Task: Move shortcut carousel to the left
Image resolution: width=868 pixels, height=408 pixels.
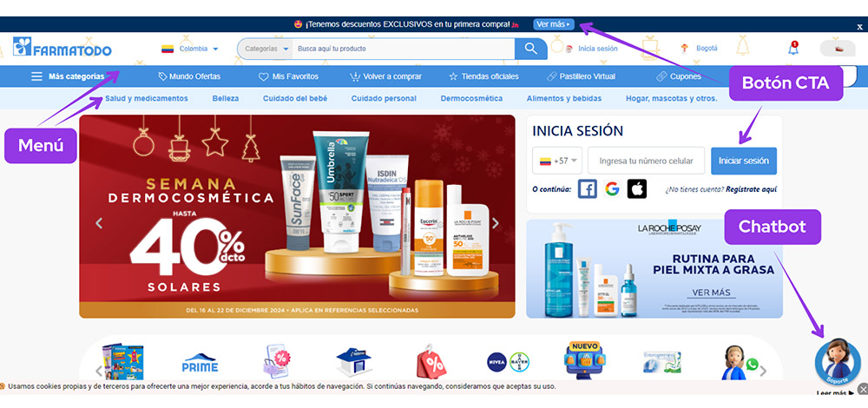Action: pos(99,371)
